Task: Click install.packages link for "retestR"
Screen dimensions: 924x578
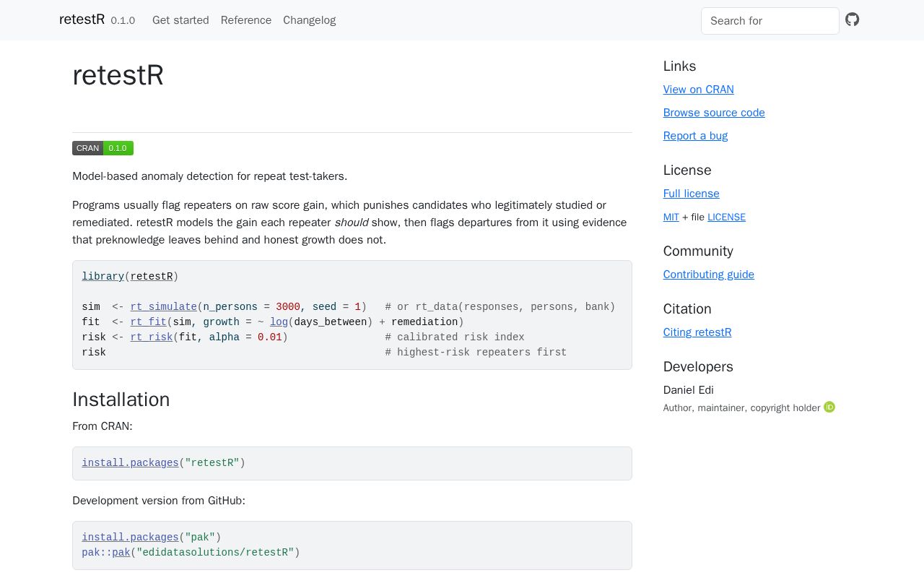Action: tap(130, 463)
